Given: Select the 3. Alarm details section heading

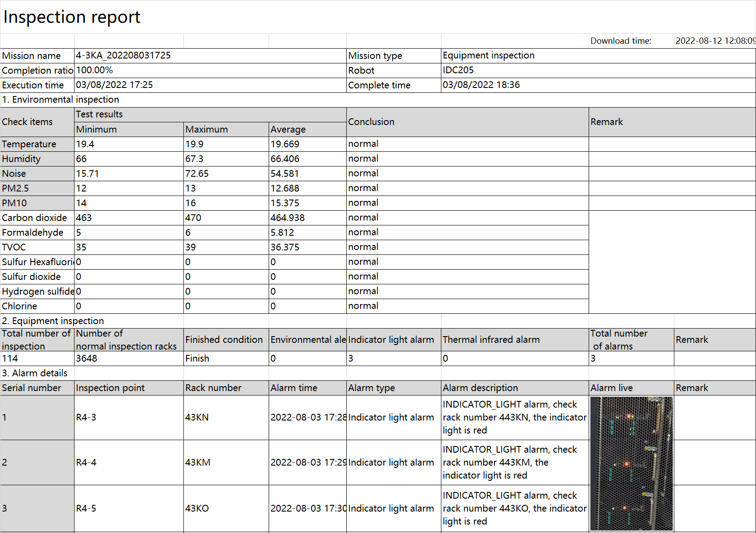Looking at the screenshot, I should (35, 373).
